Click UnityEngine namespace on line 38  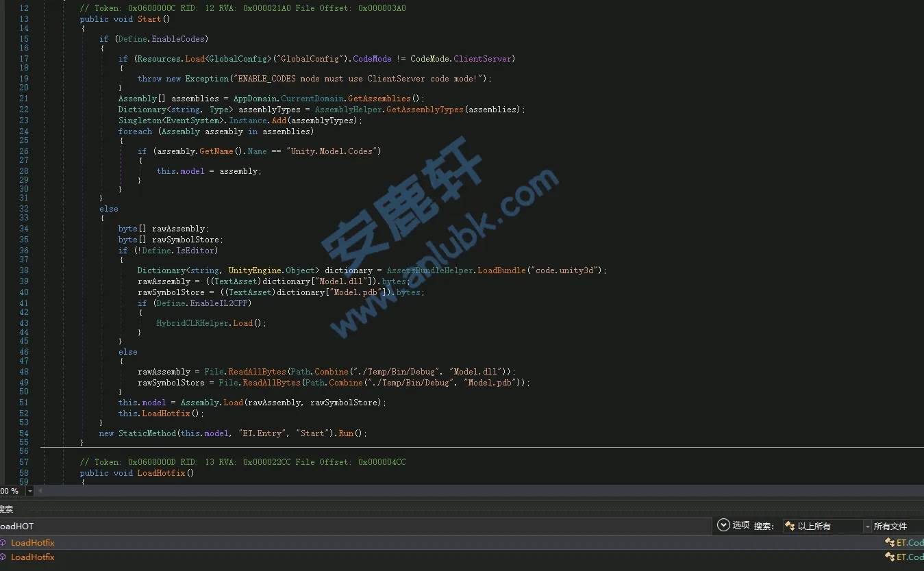pyautogui.click(x=254, y=270)
